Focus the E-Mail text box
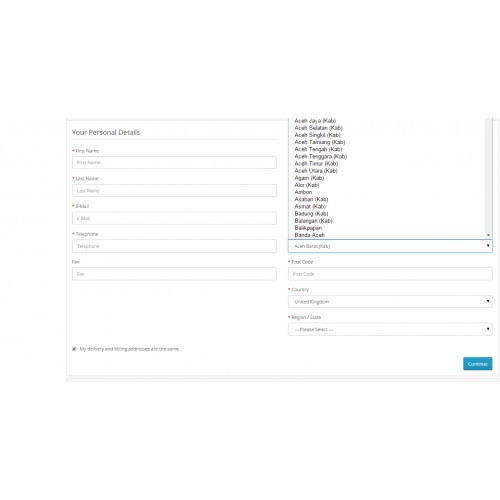The image size is (500, 500). click(x=174, y=218)
